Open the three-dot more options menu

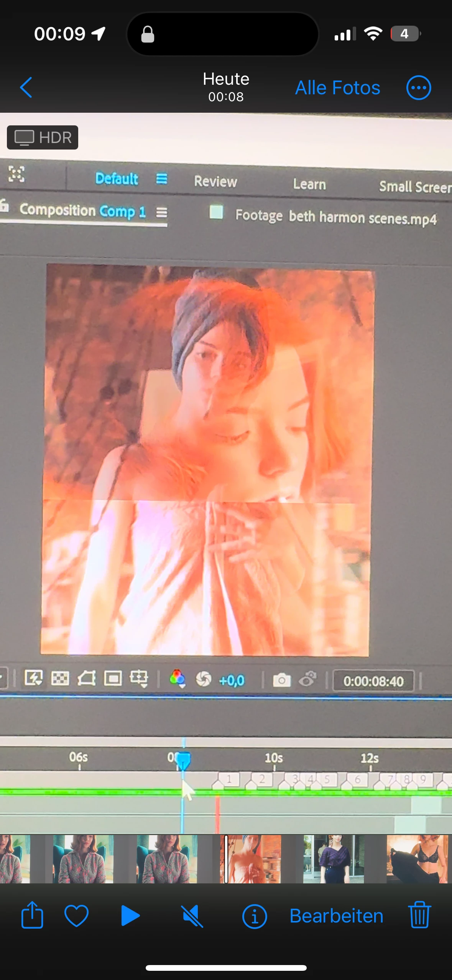(x=419, y=88)
